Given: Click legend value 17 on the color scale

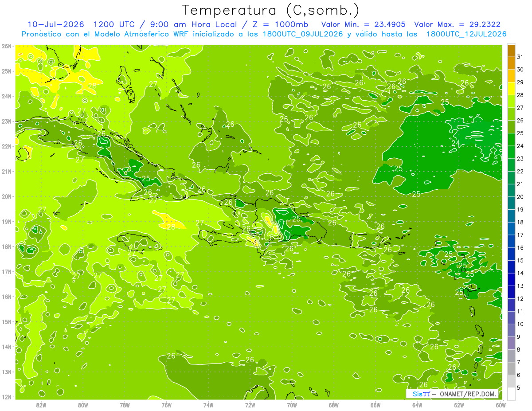Looking at the screenshot, I should pyautogui.click(x=520, y=235).
